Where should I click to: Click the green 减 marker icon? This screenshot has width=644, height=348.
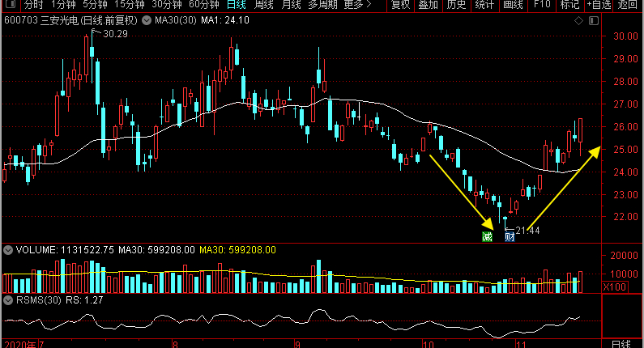[487, 236]
